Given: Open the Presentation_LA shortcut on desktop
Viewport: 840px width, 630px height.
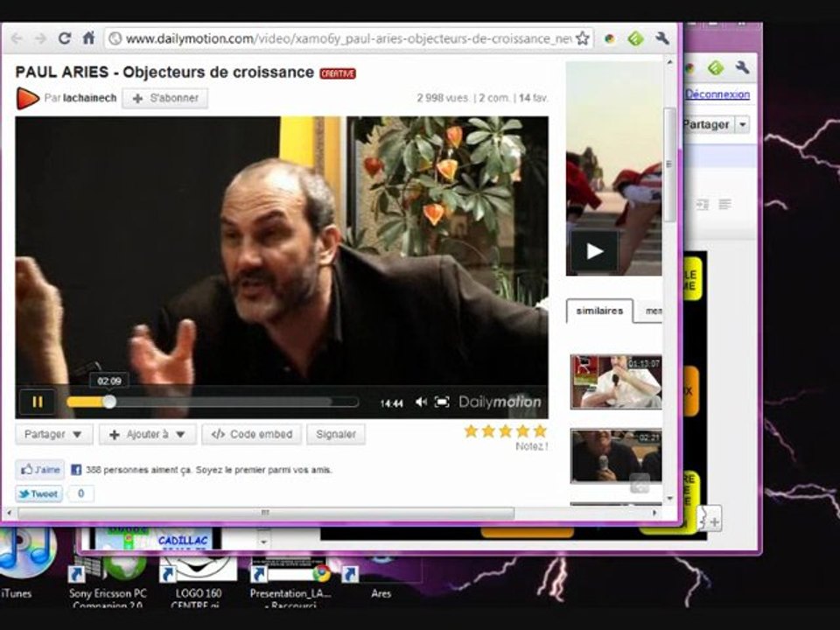Looking at the screenshot, I should click(x=290, y=581).
